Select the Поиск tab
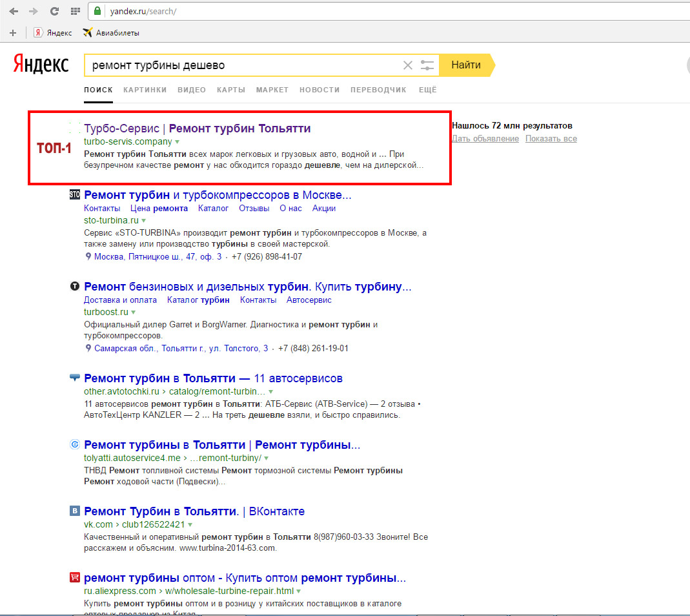The width and height of the screenshot is (690, 616). click(x=99, y=90)
